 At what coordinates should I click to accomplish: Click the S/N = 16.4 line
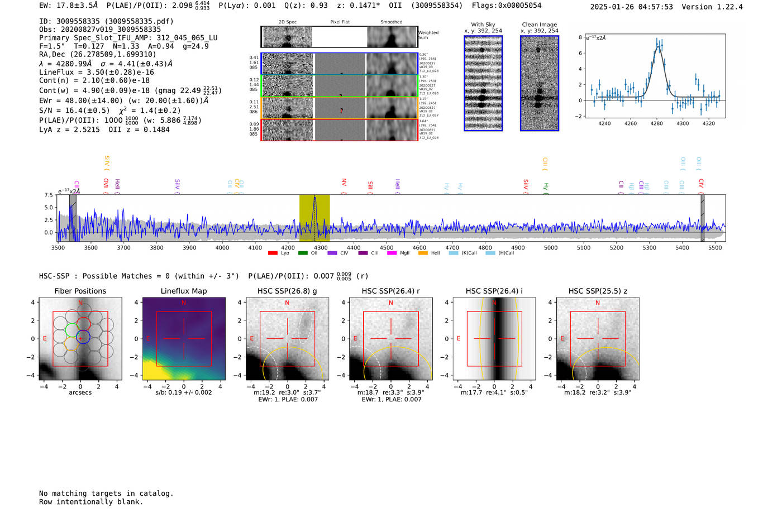tap(109, 111)
